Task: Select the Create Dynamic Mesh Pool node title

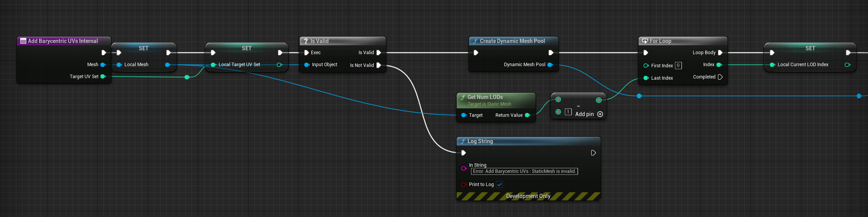Action: (512, 41)
